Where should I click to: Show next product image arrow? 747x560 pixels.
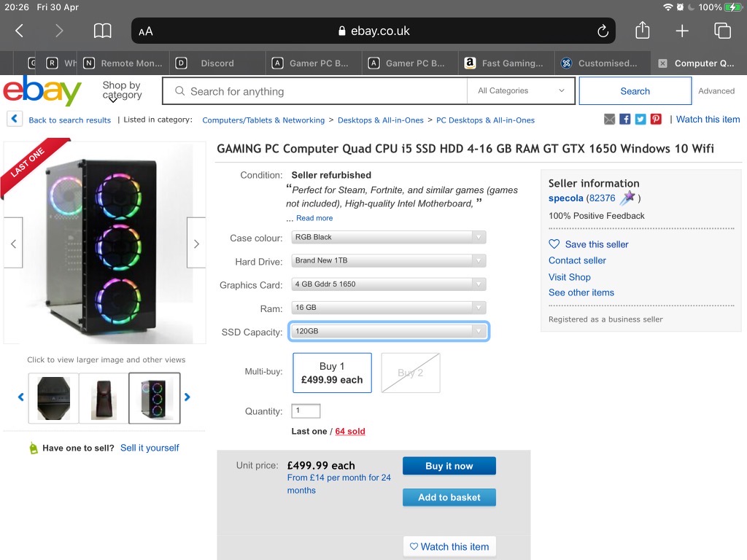(196, 244)
